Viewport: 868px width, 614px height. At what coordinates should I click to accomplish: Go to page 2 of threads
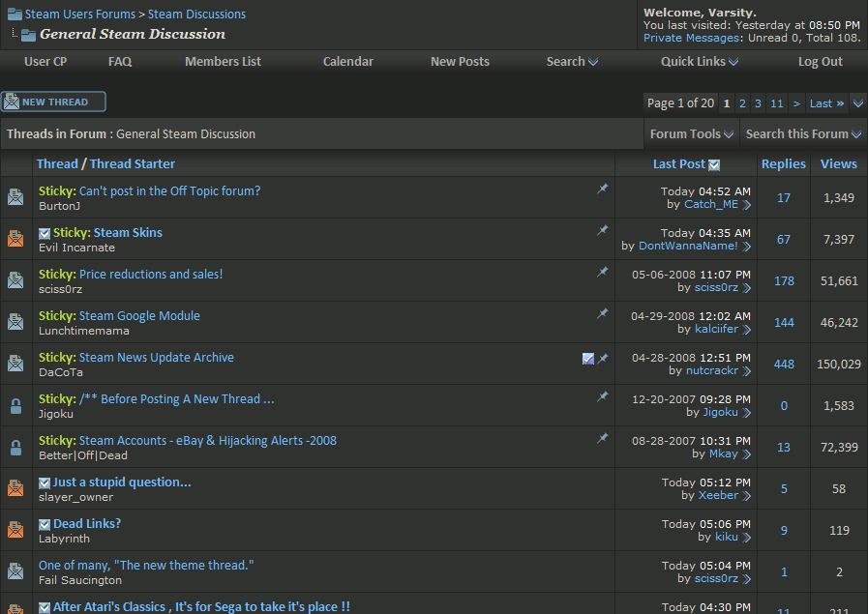pyautogui.click(x=742, y=103)
